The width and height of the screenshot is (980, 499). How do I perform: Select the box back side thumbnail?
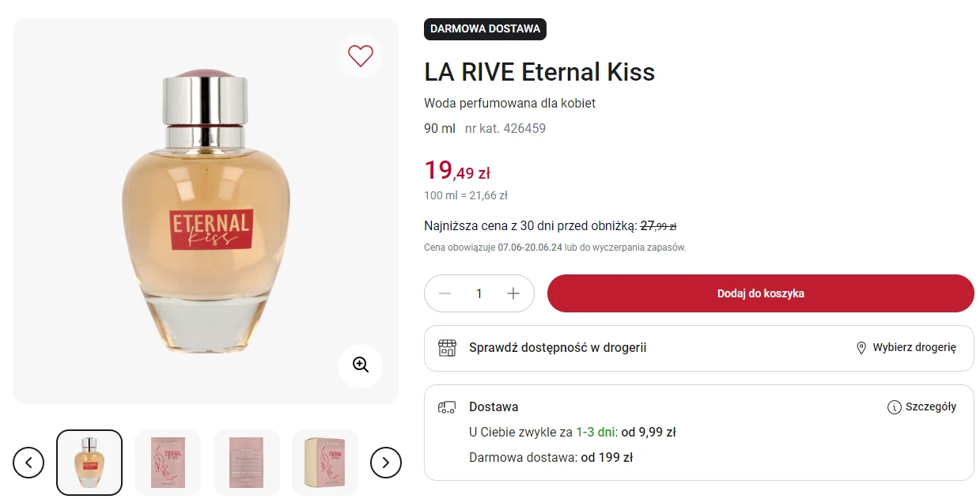247,463
